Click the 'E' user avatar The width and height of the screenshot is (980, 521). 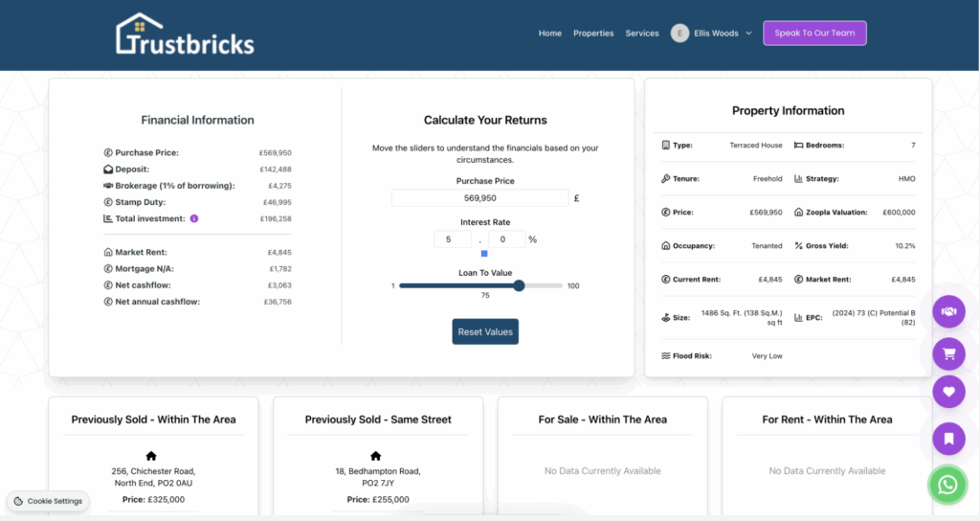[x=680, y=33]
